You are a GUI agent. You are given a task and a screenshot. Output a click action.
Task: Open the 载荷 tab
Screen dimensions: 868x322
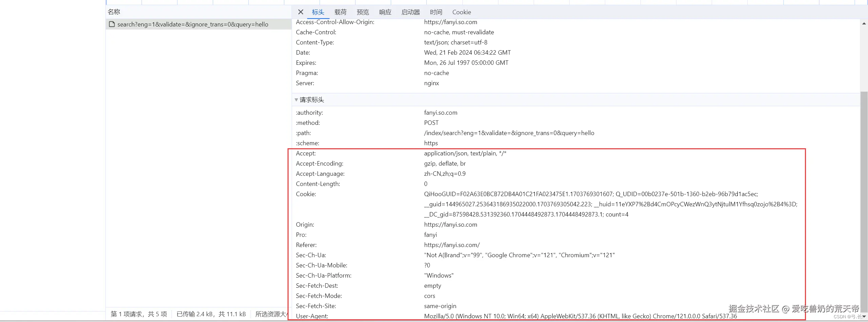point(340,12)
